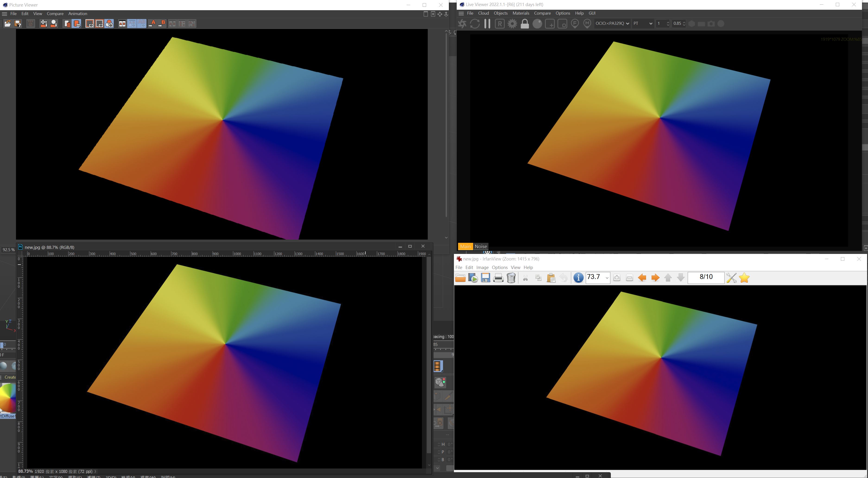Toggle history panel icon in Picture Viewer
868x478 pixels.
click(76, 24)
